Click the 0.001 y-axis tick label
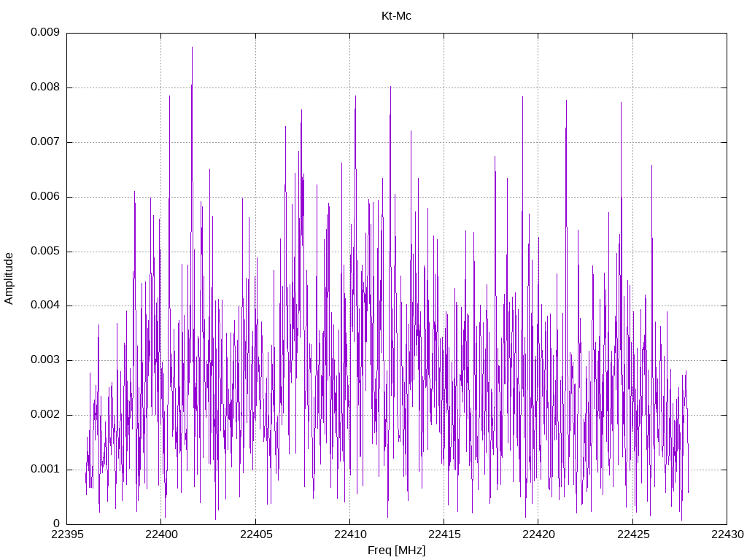 (x=45, y=470)
